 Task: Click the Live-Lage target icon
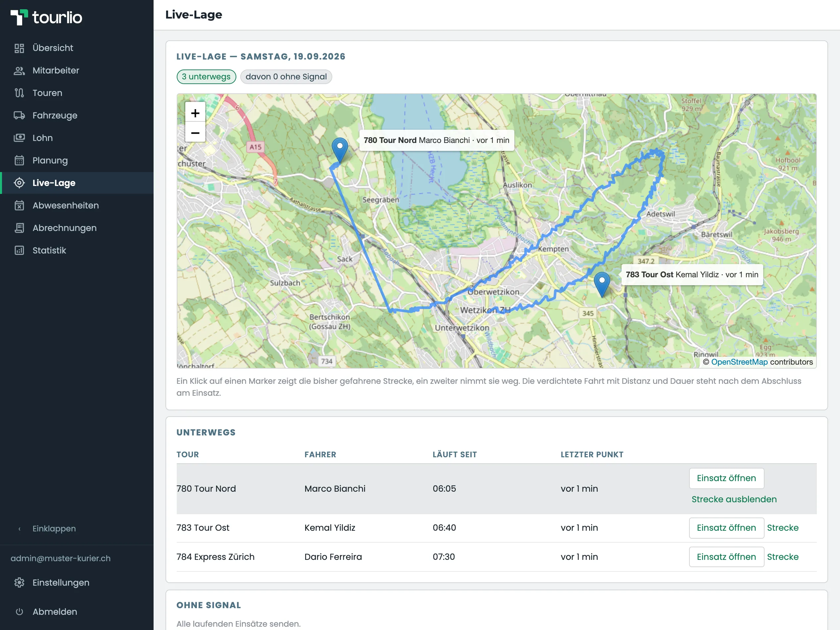20,183
